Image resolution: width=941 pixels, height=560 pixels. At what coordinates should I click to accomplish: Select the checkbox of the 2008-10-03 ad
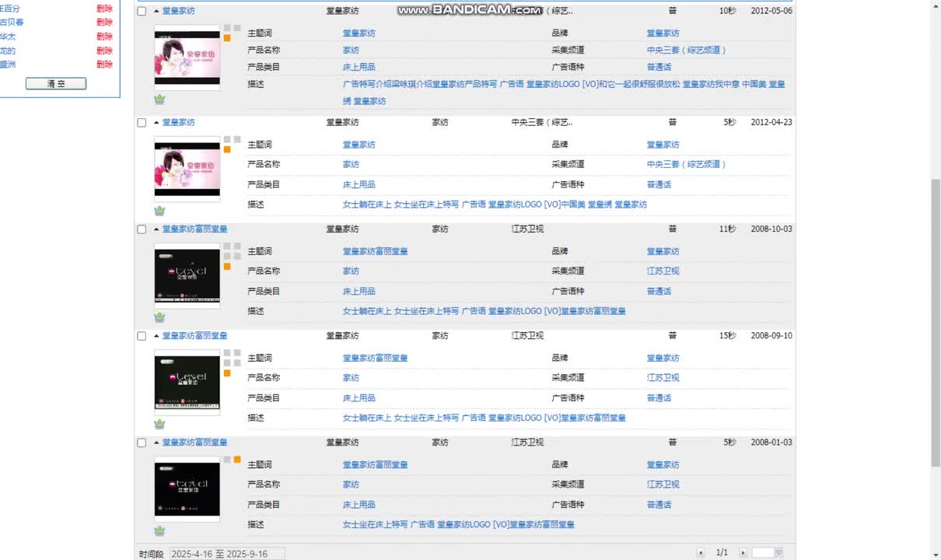coord(142,229)
